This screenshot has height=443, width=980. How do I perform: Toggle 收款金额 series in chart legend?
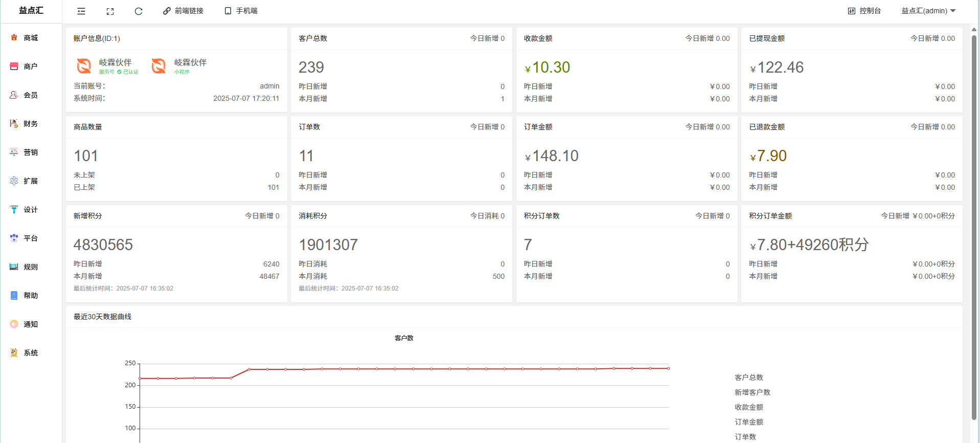(x=748, y=407)
